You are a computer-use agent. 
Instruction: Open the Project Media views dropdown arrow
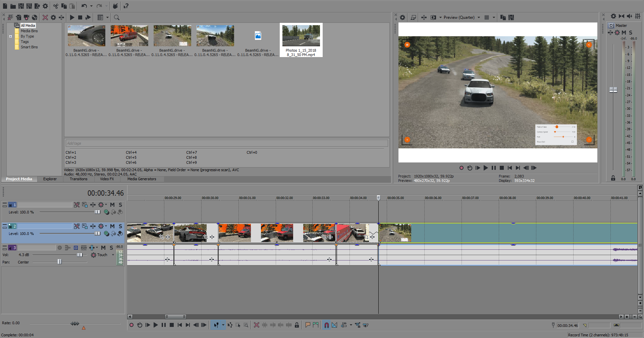[108, 17]
